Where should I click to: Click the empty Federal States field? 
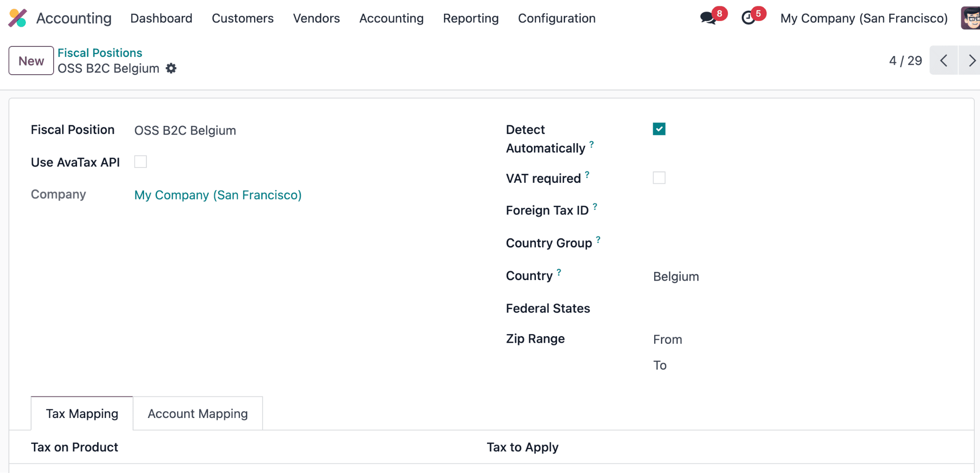tap(802, 309)
